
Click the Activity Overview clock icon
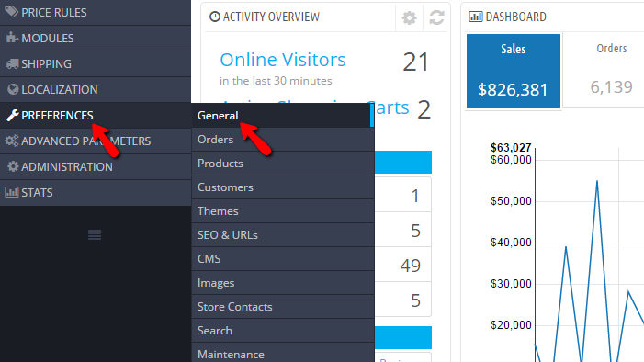coord(215,17)
